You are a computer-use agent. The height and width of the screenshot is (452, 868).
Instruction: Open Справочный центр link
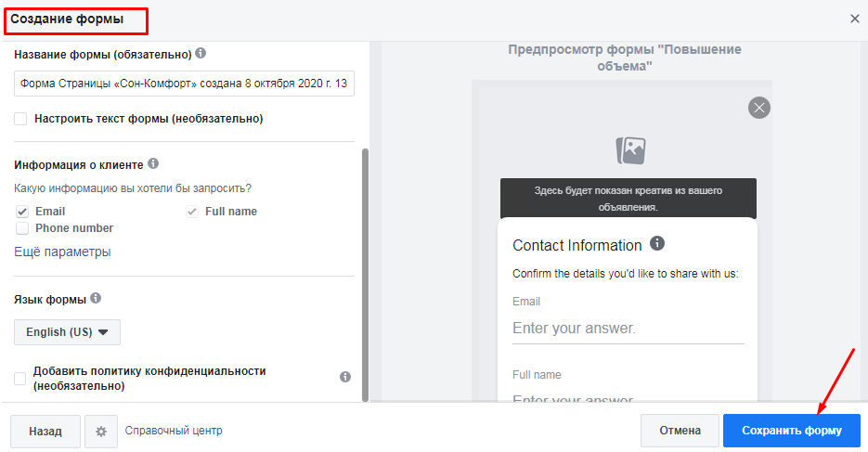coord(174,431)
